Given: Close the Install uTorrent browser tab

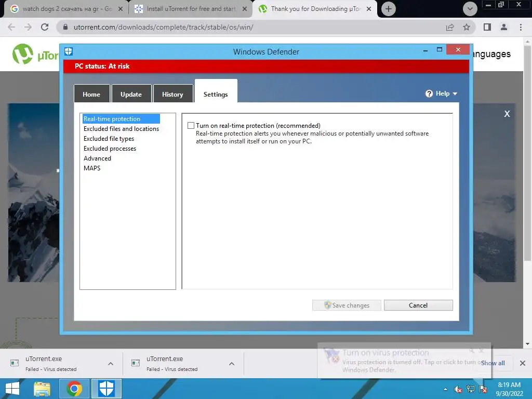Looking at the screenshot, I should pos(244,9).
